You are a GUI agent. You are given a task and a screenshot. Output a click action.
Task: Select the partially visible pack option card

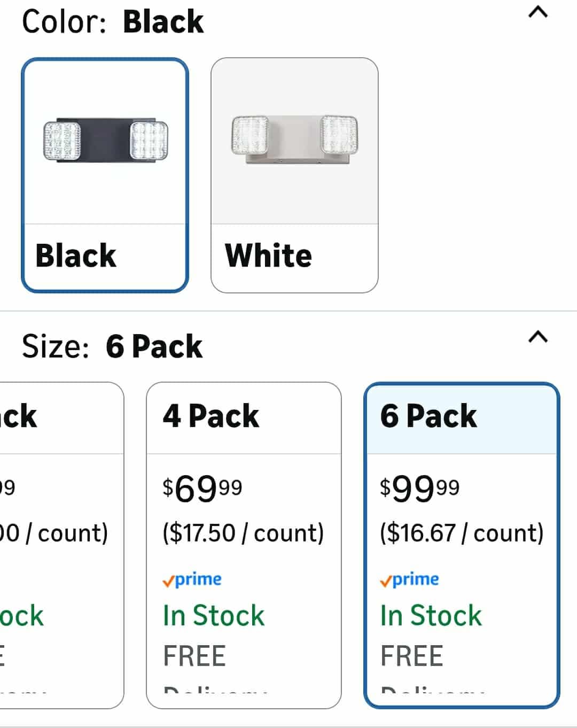(x=61, y=545)
